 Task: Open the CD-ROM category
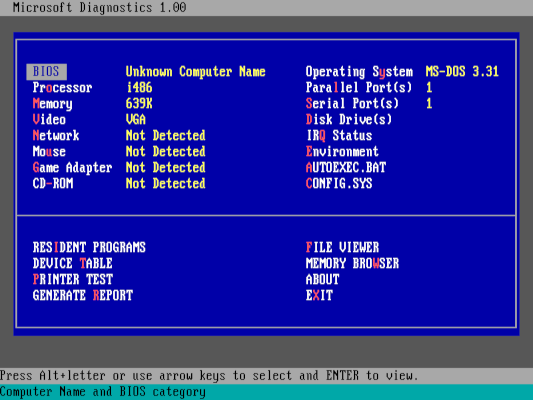click(x=53, y=184)
